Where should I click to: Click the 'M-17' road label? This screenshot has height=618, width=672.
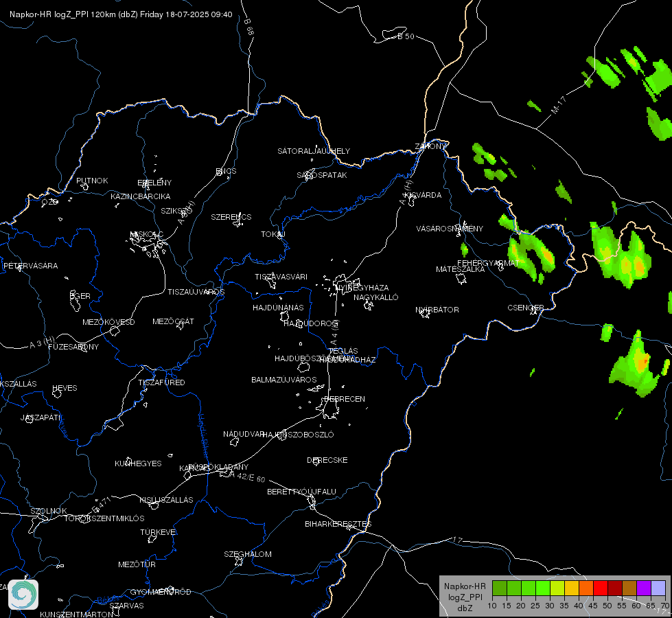click(559, 105)
